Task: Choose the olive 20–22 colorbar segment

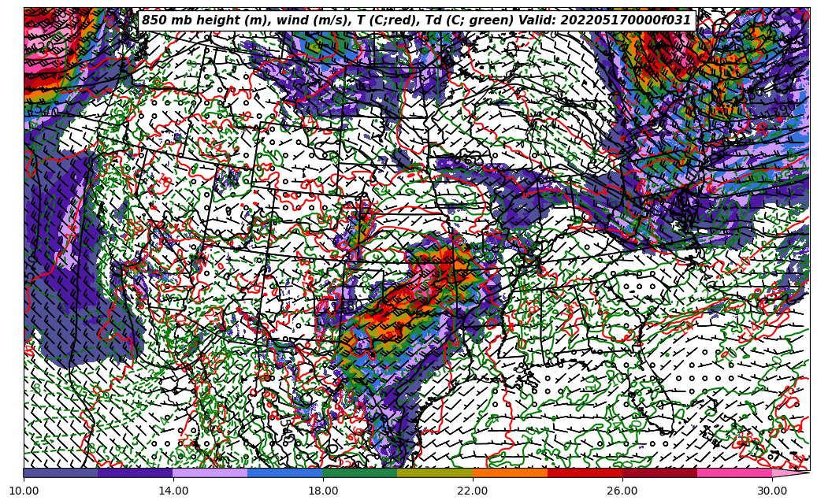Action: tap(435, 472)
